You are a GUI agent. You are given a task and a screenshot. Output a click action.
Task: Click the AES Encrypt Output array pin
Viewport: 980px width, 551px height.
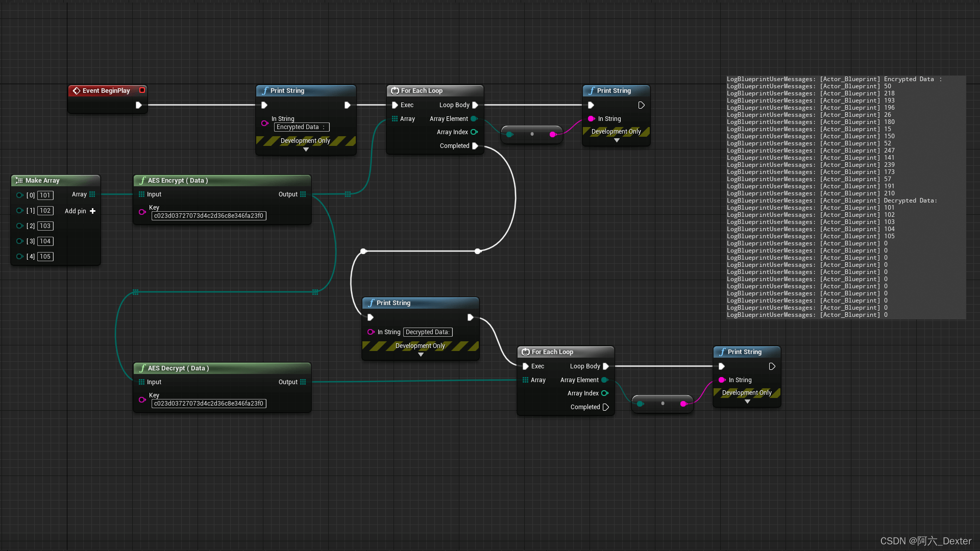303,194
